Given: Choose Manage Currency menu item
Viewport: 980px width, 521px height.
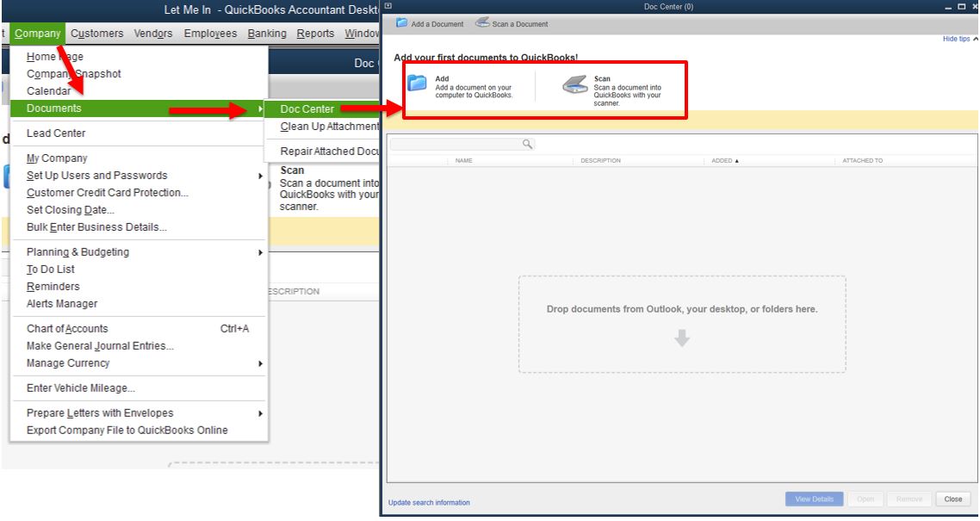Looking at the screenshot, I should (x=67, y=363).
